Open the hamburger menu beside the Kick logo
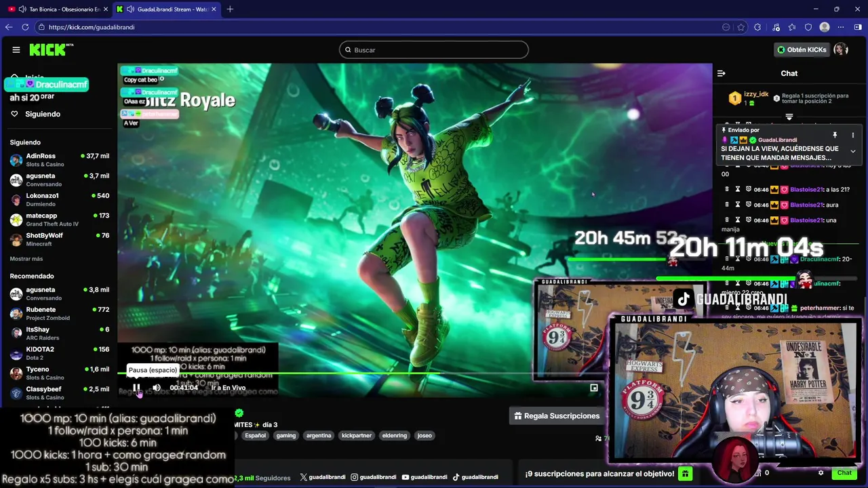 [x=16, y=49]
